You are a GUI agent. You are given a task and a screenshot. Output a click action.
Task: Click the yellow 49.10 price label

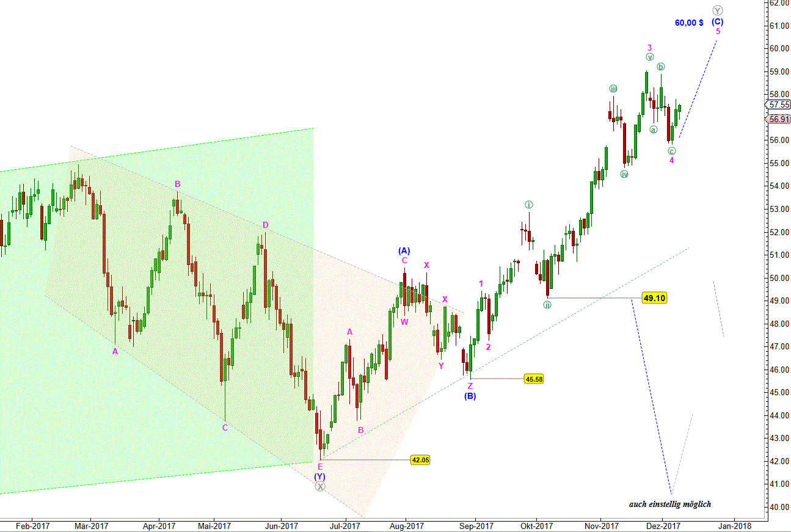coord(654,298)
